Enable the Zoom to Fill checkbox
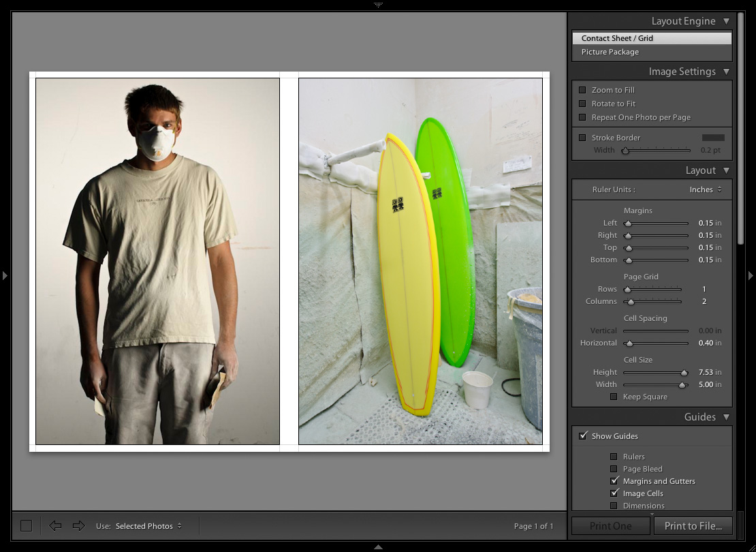756x552 pixels. (582, 90)
